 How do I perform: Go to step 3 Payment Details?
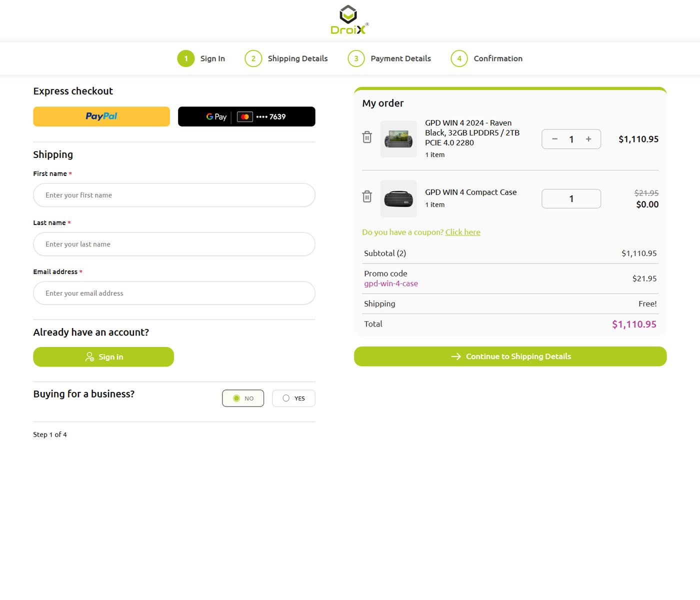tap(389, 58)
